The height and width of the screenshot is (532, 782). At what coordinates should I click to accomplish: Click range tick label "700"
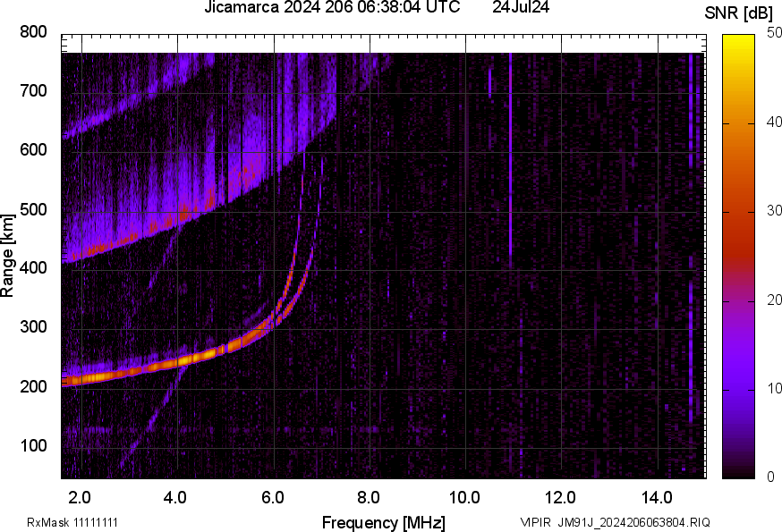pos(33,90)
